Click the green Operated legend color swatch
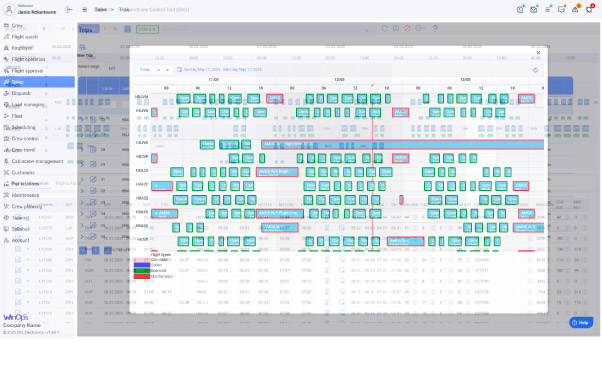 pos(142,271)
